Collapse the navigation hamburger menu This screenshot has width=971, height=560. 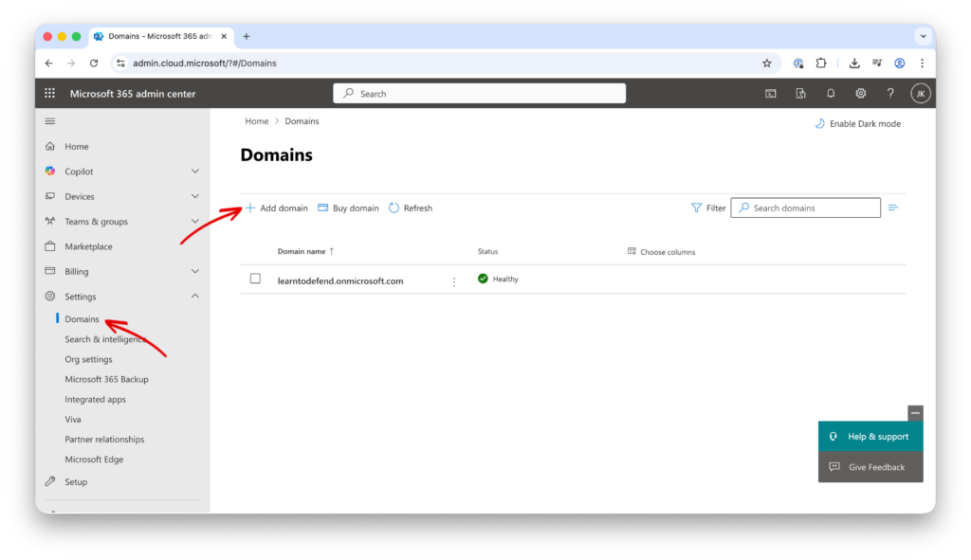click(50, 121)
